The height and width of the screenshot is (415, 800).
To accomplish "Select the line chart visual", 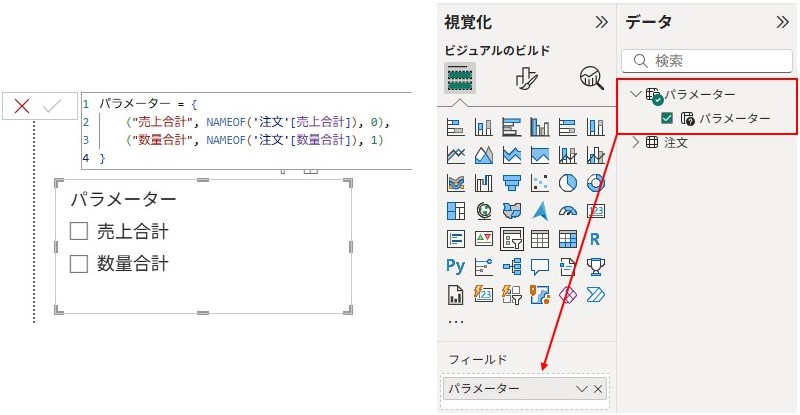I will [x=456, y=155].
